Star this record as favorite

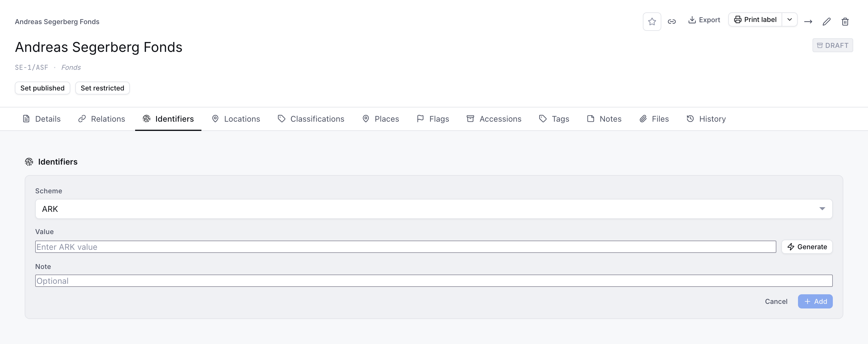pos(652,22)
